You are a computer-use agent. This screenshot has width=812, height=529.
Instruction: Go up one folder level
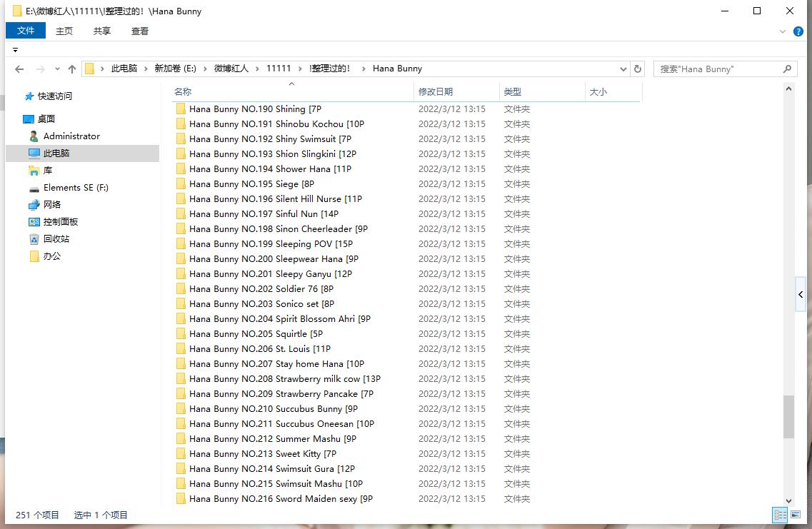point(72,69)
